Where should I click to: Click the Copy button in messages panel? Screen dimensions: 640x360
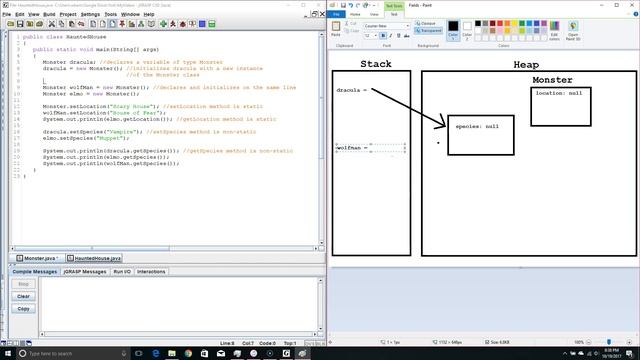coord(23,309)
